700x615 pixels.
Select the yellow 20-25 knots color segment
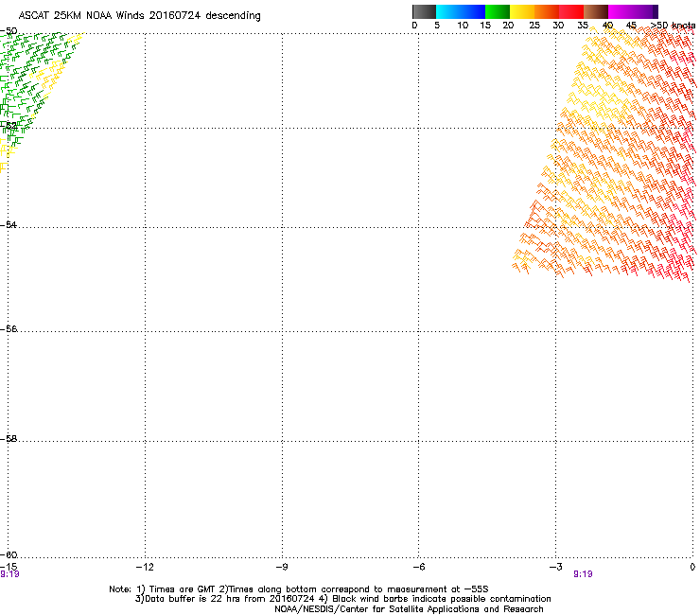click(x=522, y=11)
